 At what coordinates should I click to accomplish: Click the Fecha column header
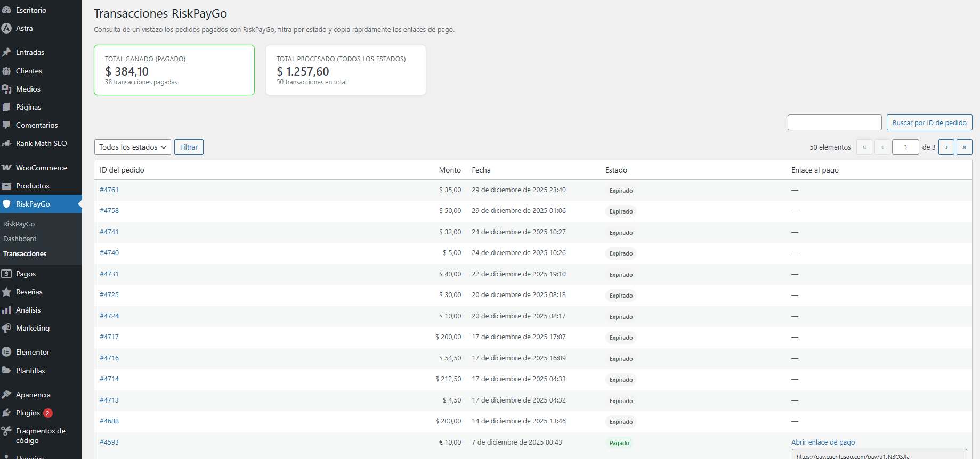[481, 170]
